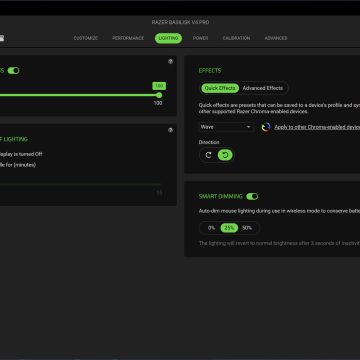Viewport: 360px width, 360px height.
Task: Click the brightness value badge showing 100
Action: pyautogui.click(x=159, y=86)
